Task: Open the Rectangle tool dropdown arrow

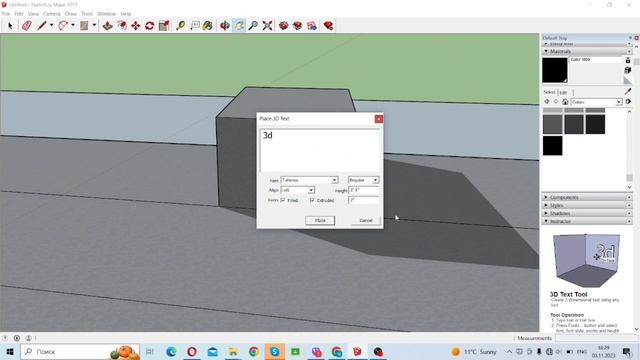Action: click(x=94, y=25)
